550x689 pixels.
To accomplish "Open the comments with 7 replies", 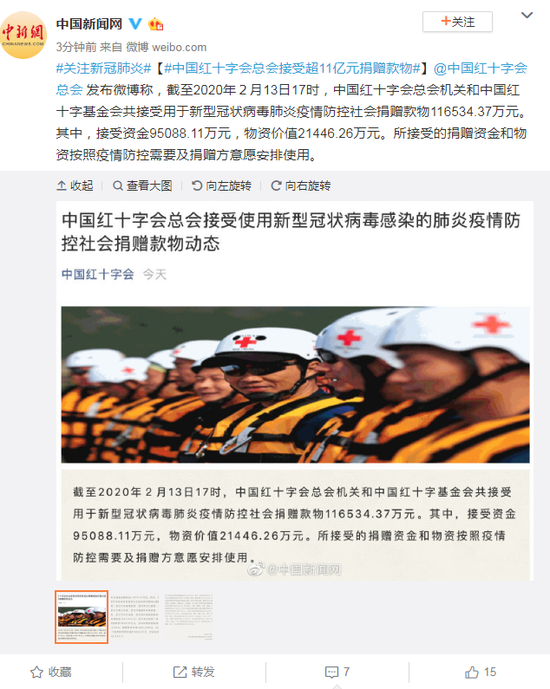I will [x=337, y=672].
